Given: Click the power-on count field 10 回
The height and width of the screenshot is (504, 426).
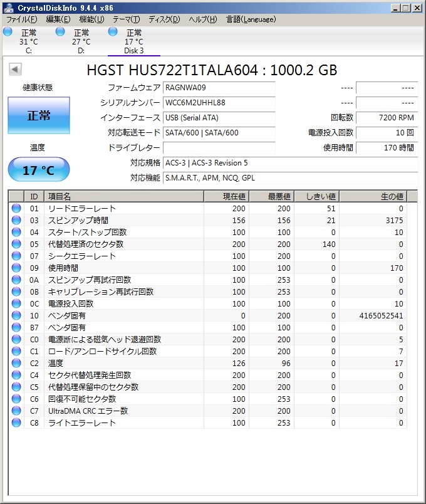Looking at the screenshot, I should point(387,133).
